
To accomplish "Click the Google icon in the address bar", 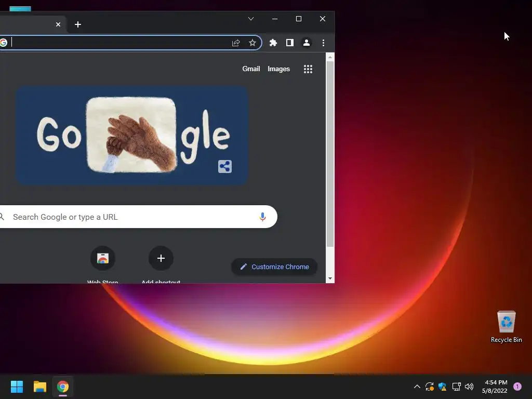I will pos(4,43).
